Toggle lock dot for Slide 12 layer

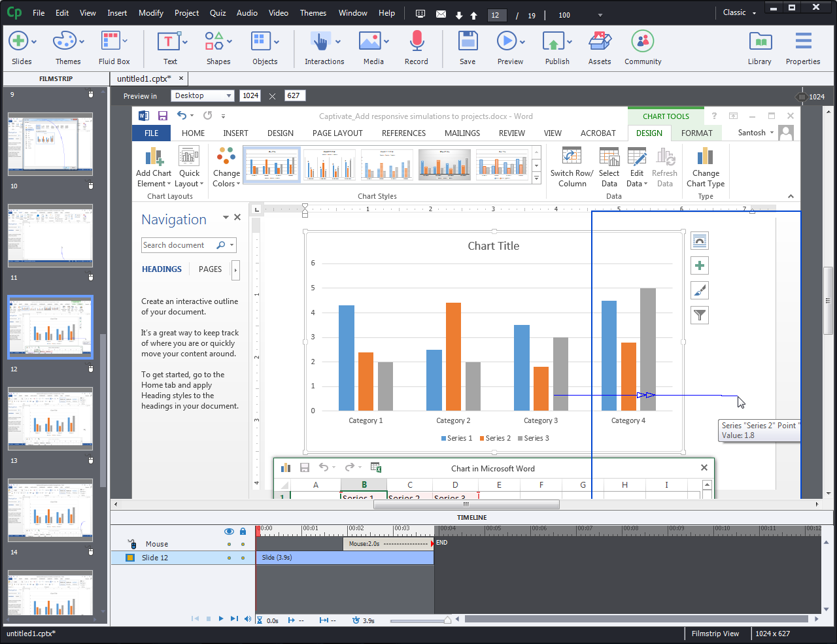[243, 558]
